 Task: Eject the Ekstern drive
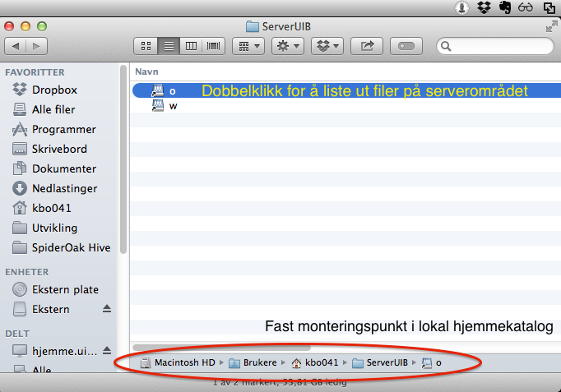(x=106, y=310)
